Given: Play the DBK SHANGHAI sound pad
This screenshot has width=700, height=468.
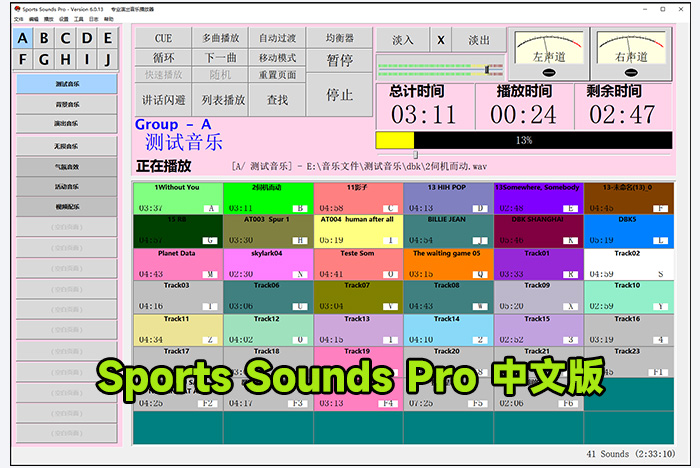Looking at the screenshot, I should click(x=538, y=231).
